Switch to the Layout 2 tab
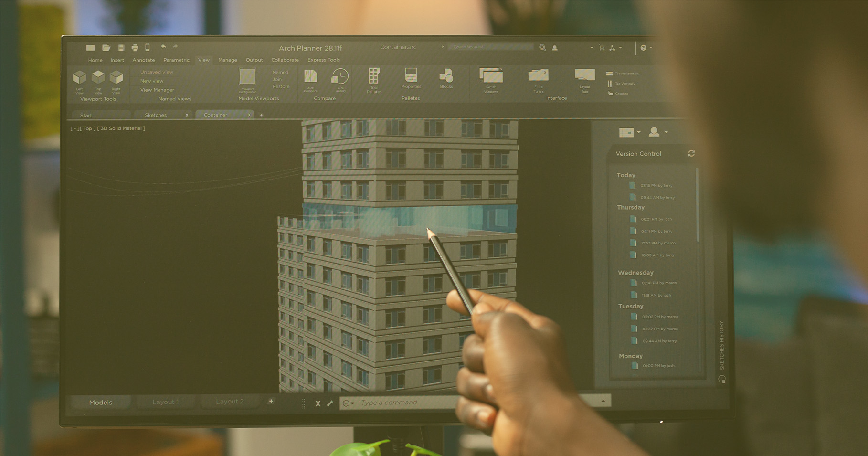The image size is (868, 456). point(230,402)
